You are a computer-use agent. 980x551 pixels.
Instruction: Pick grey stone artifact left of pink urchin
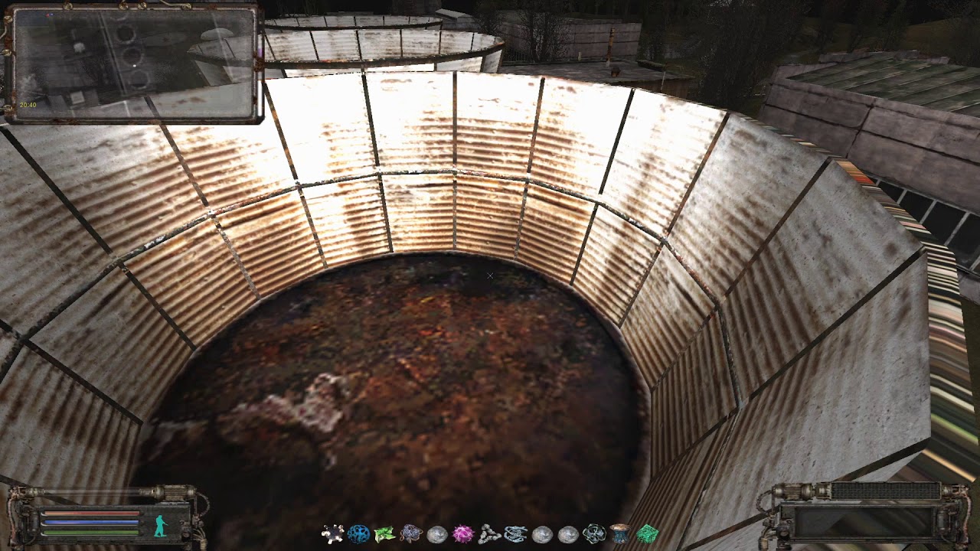pos(437,534)
